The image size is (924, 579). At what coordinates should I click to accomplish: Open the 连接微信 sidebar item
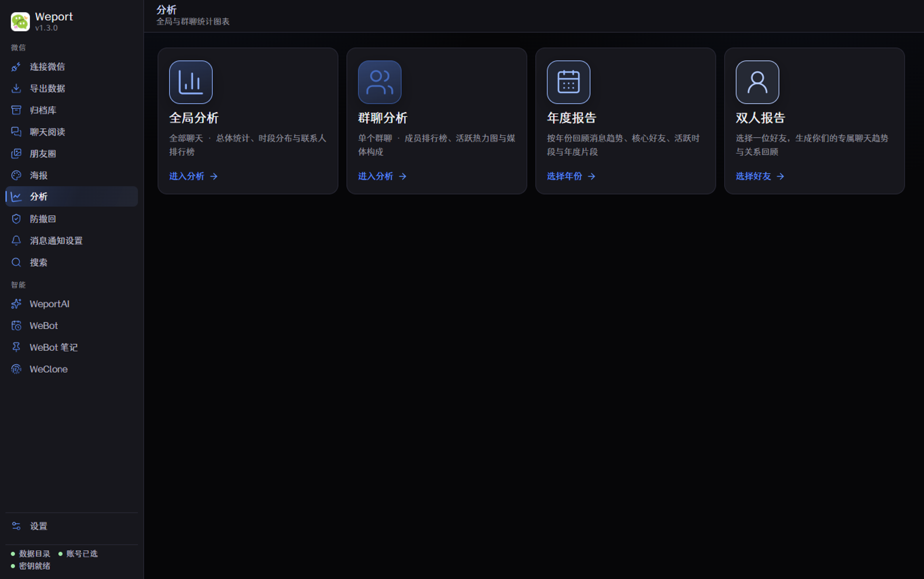pyautogui.click(x=72, y=67)
